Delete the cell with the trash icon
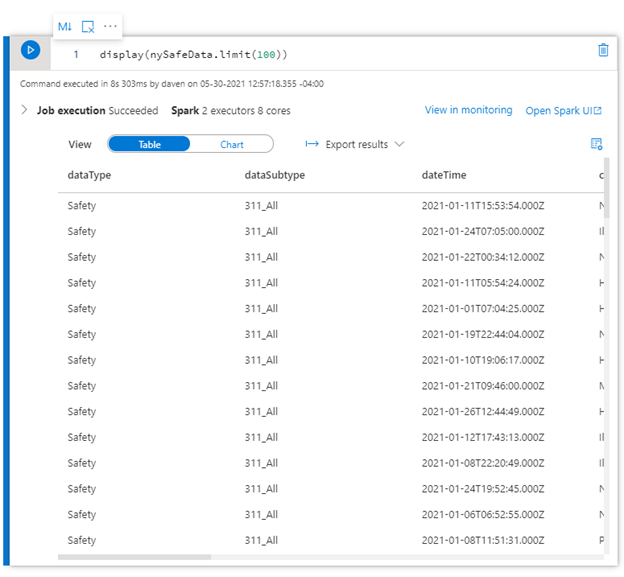The width and height of the screenshot is (624, 577). pos(603,50)
